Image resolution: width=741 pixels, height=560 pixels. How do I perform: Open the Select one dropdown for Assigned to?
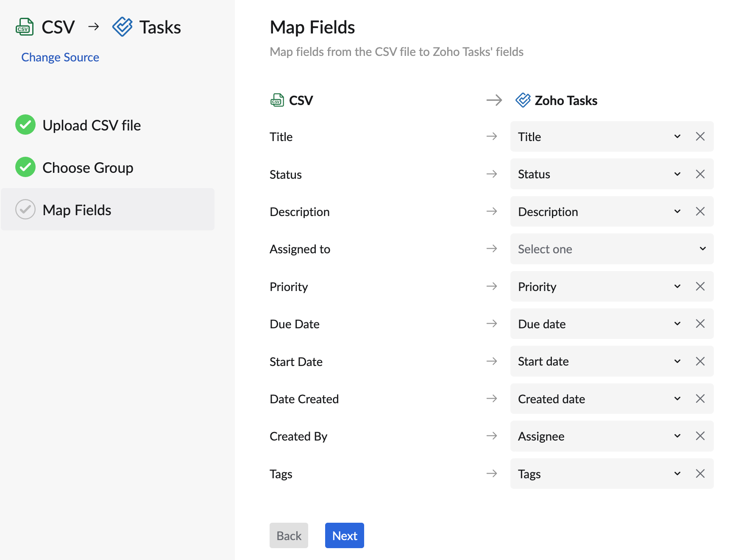coord(702,249)
